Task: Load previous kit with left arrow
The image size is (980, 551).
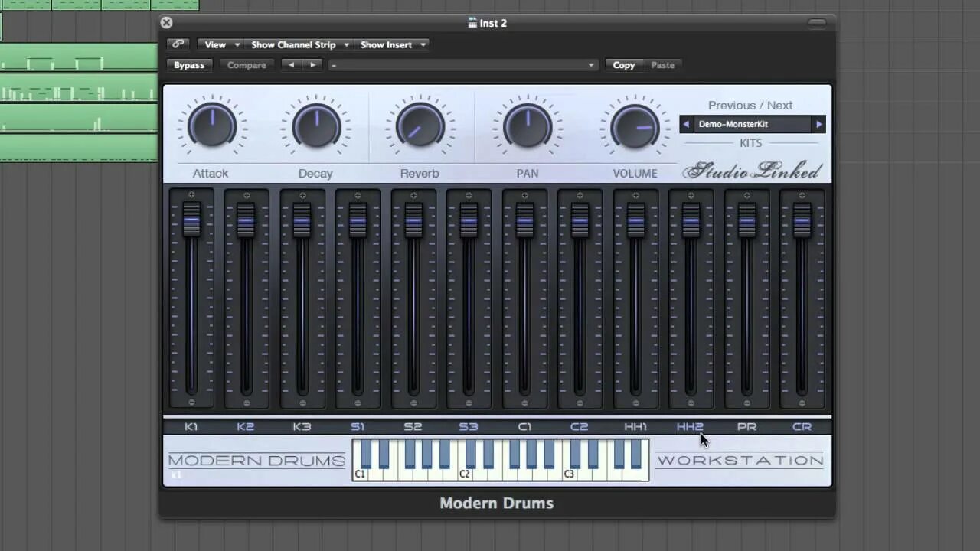Action: [686, 124]
